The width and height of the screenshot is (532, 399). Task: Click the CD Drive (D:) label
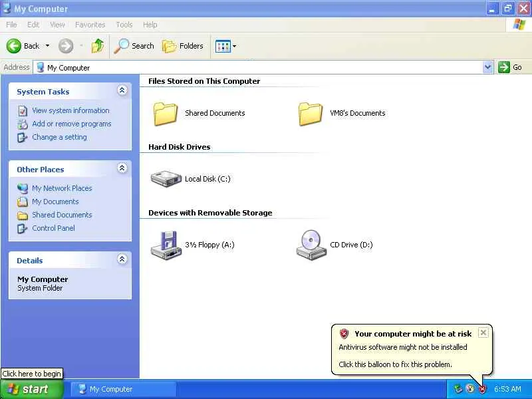click(x=351, y=245)
